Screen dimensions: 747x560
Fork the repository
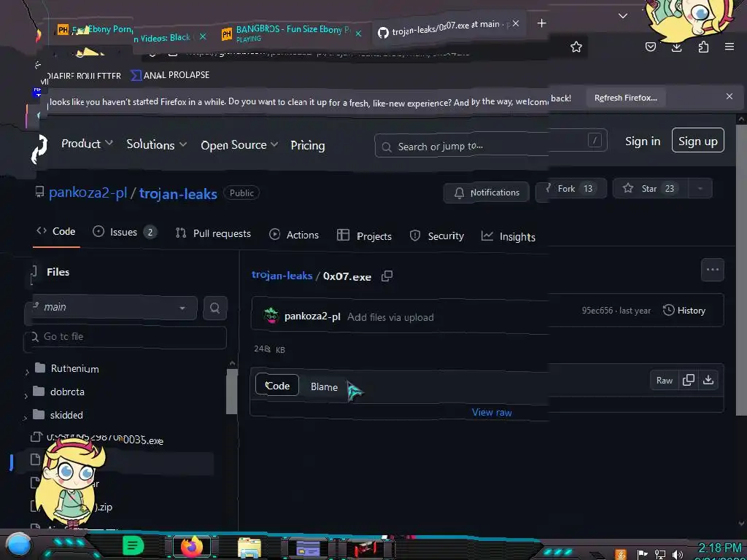[572, 189]
